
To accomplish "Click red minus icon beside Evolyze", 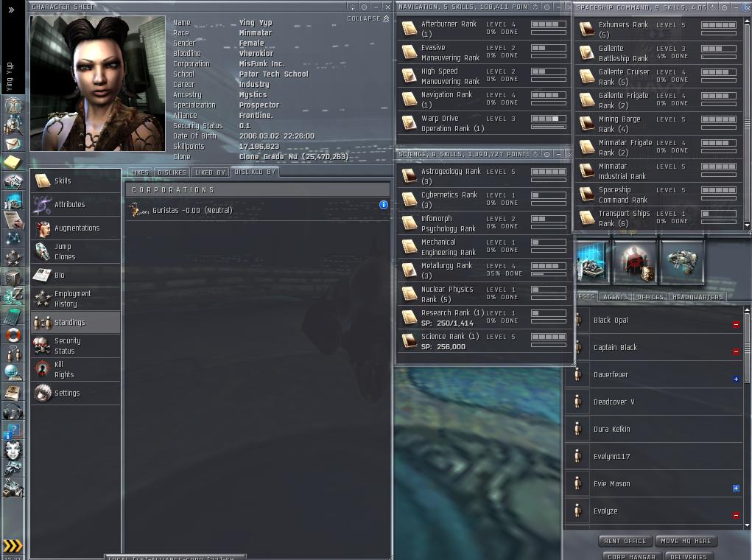I will (736, 515).
